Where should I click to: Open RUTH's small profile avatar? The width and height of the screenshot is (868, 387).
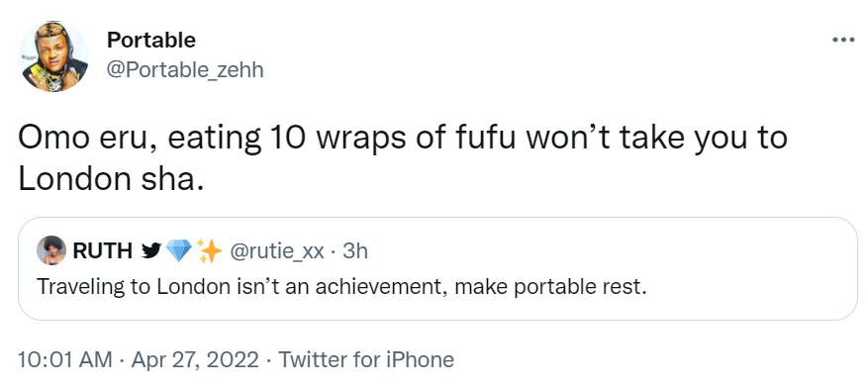coord(50,251)
